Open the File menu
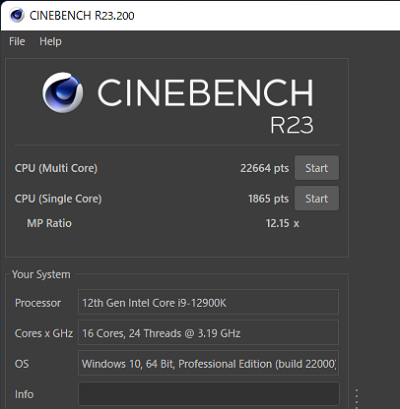This screenshot has width=400, height=409. (17, 41)
